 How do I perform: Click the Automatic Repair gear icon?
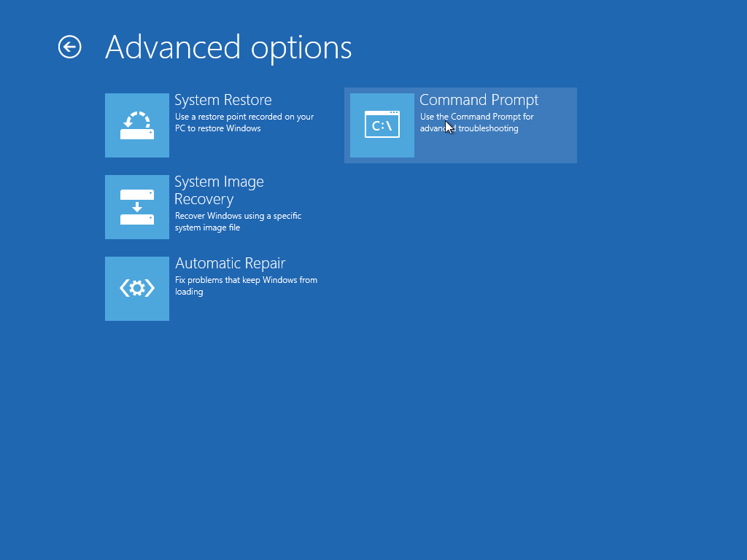click(x=137, y=289)
